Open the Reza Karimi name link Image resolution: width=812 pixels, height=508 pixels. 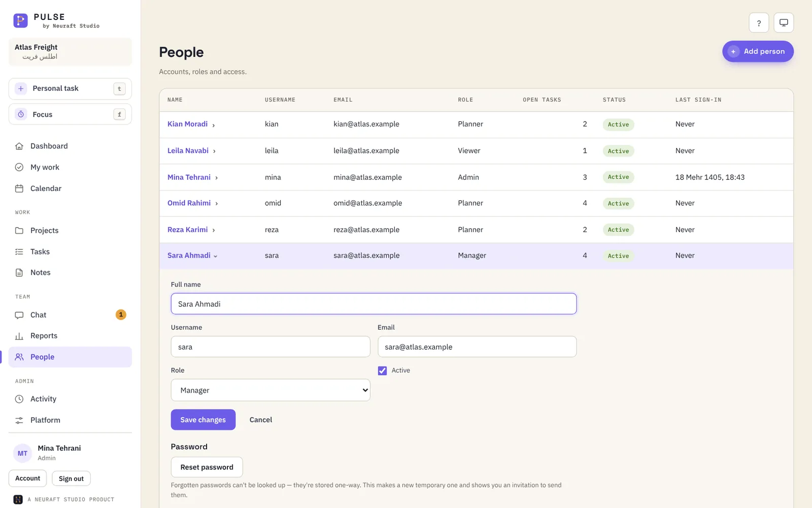(x=188, y=230)
